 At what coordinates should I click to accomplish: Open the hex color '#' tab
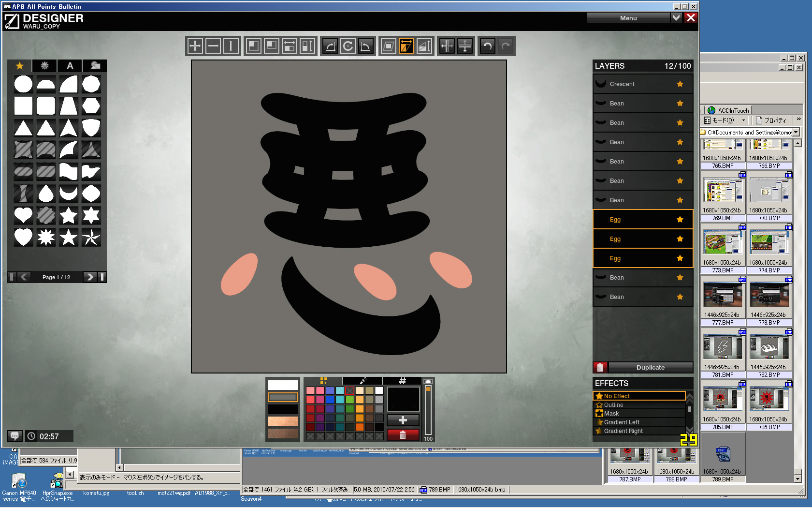(x=402, y=381)
